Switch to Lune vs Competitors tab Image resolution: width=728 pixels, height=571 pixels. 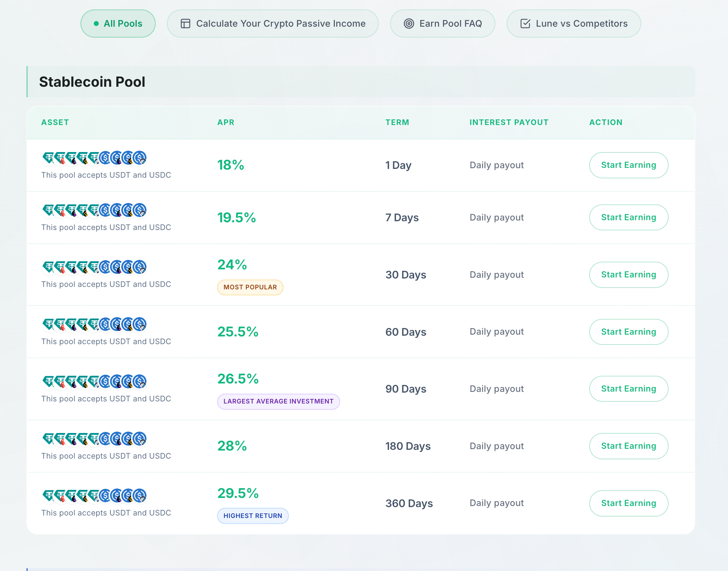point(574,24)
